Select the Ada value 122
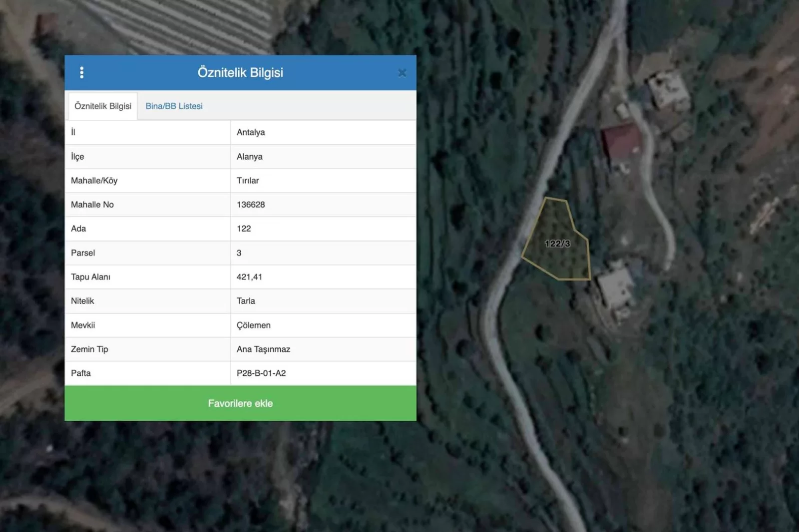This screenshot has width=799, height=532. click(244, 229)
